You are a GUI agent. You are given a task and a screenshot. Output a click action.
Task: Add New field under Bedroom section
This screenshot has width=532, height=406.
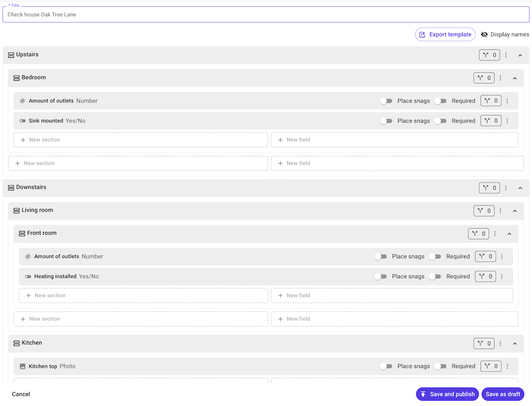(x=394, y=140)
